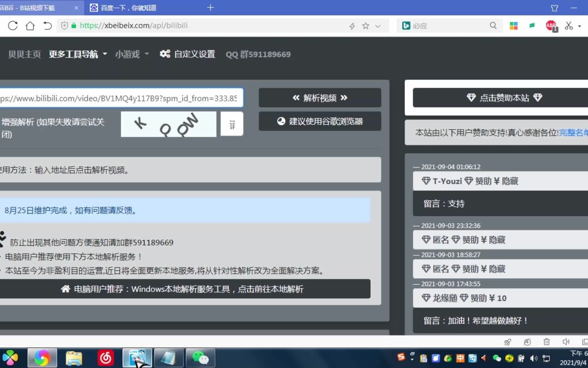Screen dimensions: 588x368
Task: Refresh the captcha image
Action: 168,124
